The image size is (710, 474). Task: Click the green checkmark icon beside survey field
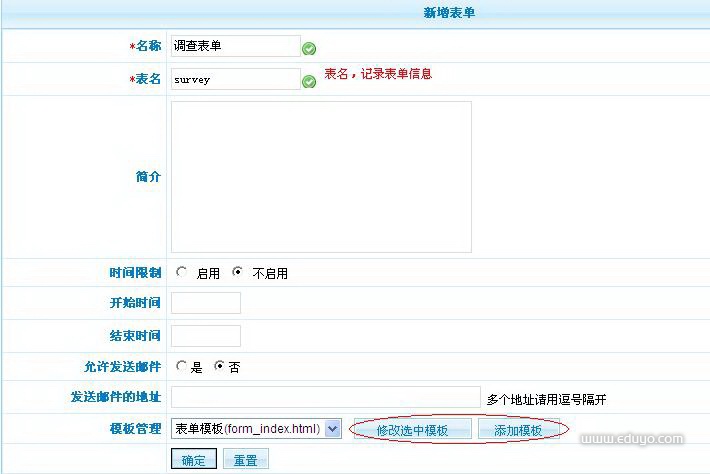point(309,81)
